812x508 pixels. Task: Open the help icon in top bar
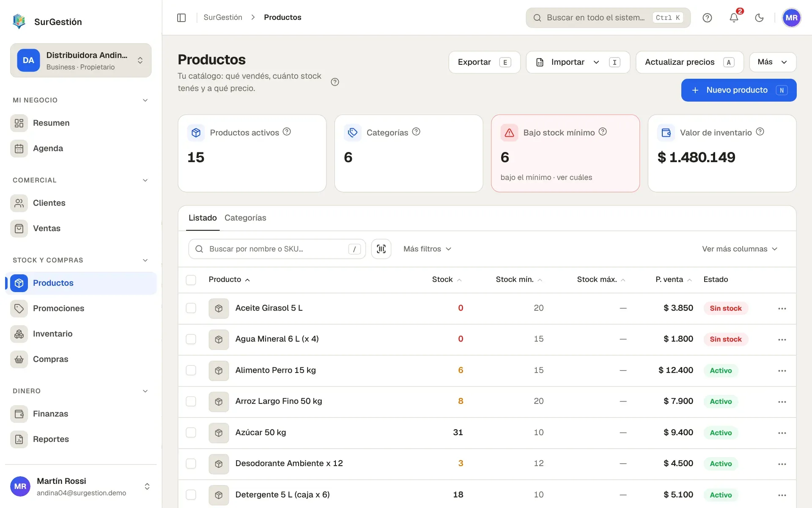point(707,17)
